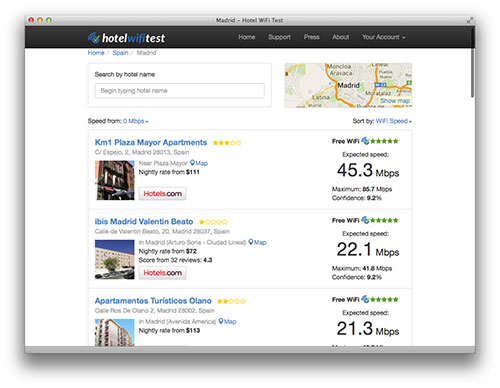Open the Press page
The image size is (500, 388).
click(311, 37)
